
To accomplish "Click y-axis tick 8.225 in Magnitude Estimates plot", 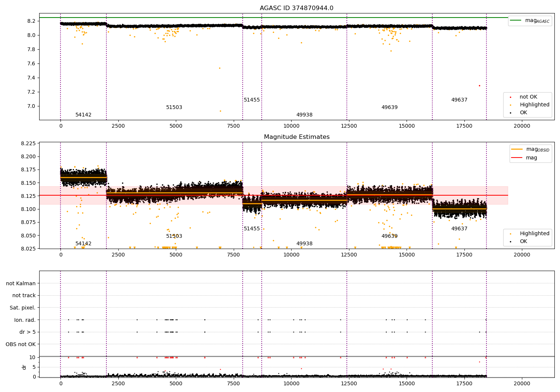I will click(28, 143).
